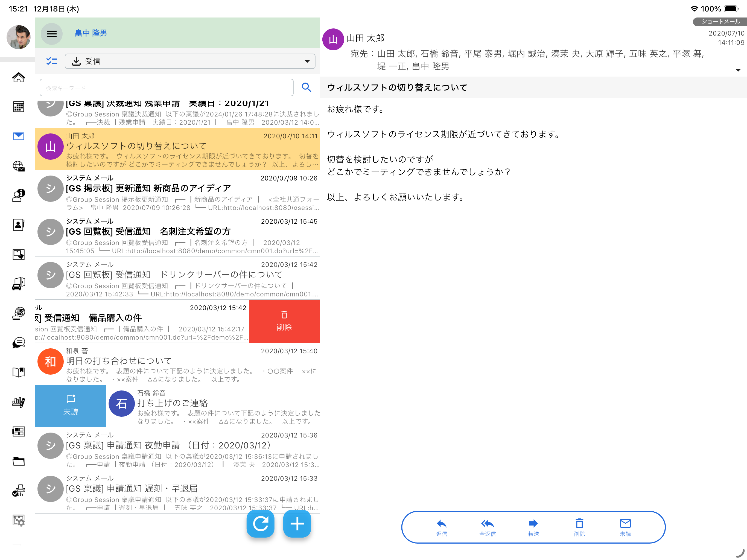Click the battery indicator in status bar
Viewport: 747px width, 560px height.
(731, 9)
